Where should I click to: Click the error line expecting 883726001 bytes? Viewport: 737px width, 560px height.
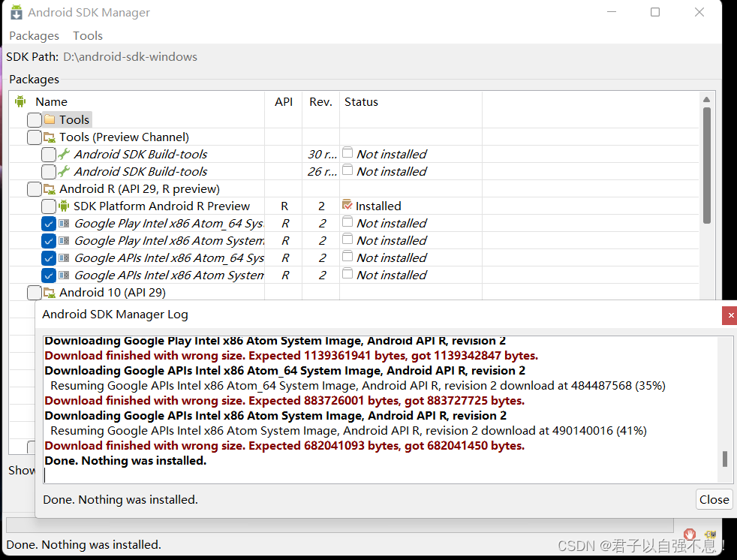pyautogui.click(x=284, y=401)
